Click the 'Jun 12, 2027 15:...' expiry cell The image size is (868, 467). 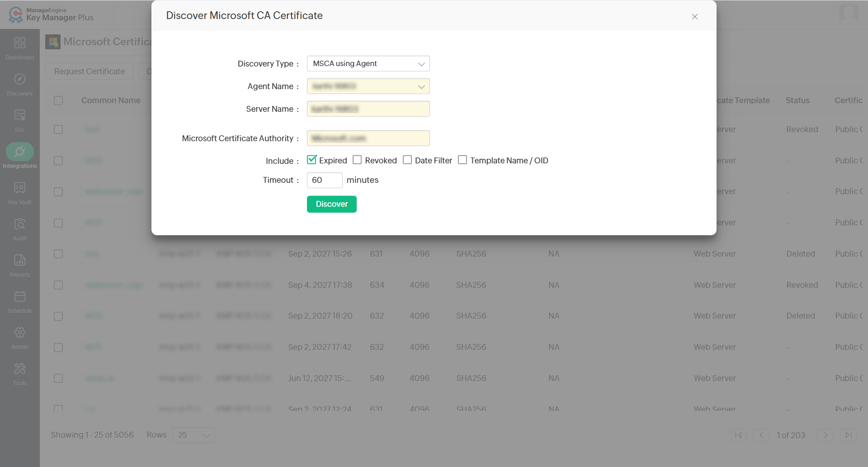(x=320, y=378)
